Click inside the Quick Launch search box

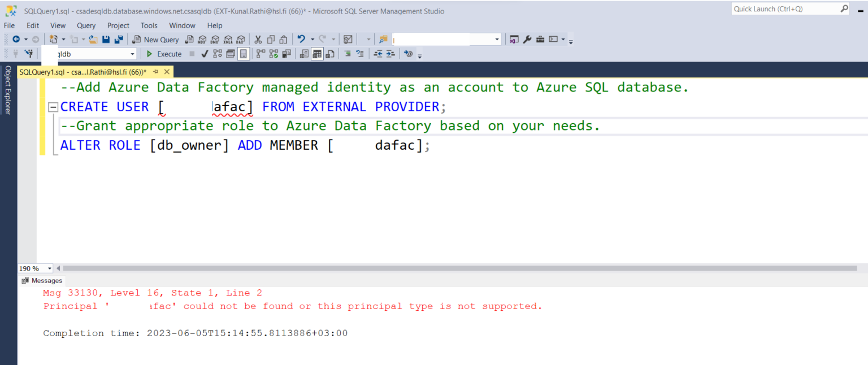pyautogui.click(x=785, y=8)
